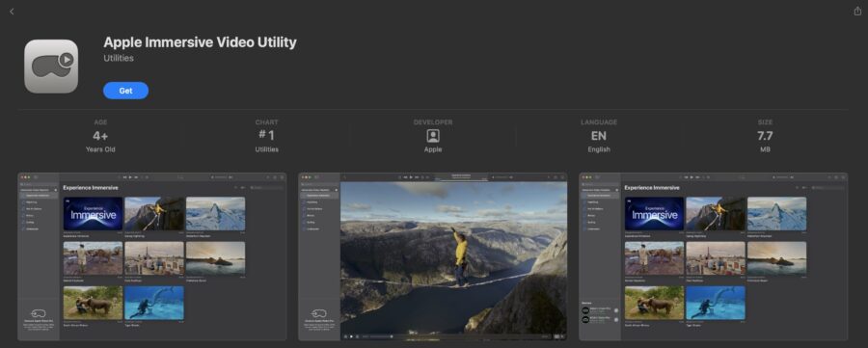Go back using the back chevron
Image resolution: width=868 pixels, height=348 pixels.
point(12,11)
